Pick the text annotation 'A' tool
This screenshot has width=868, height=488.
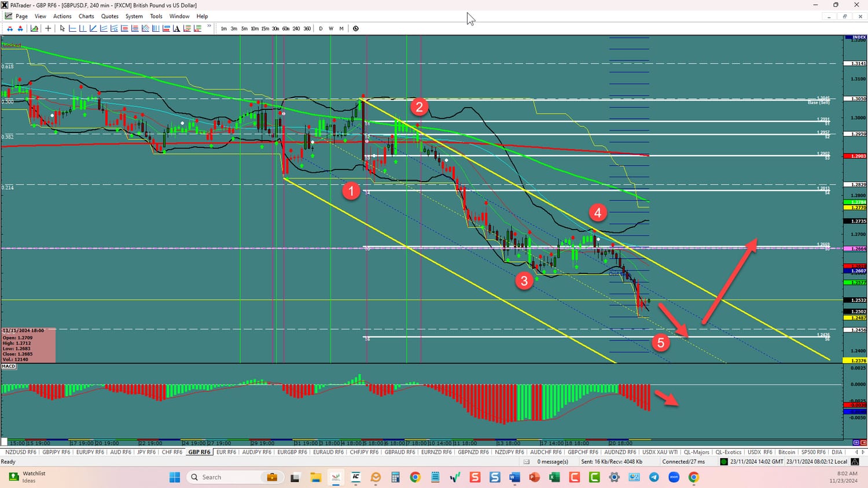(x=176, y=28)
